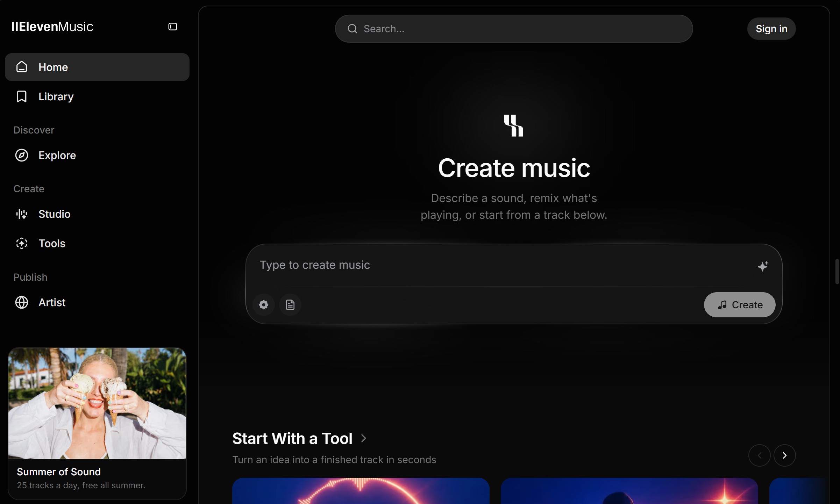Click the lyrics document icon
The image size is (840, 504).
click(290, 305)
